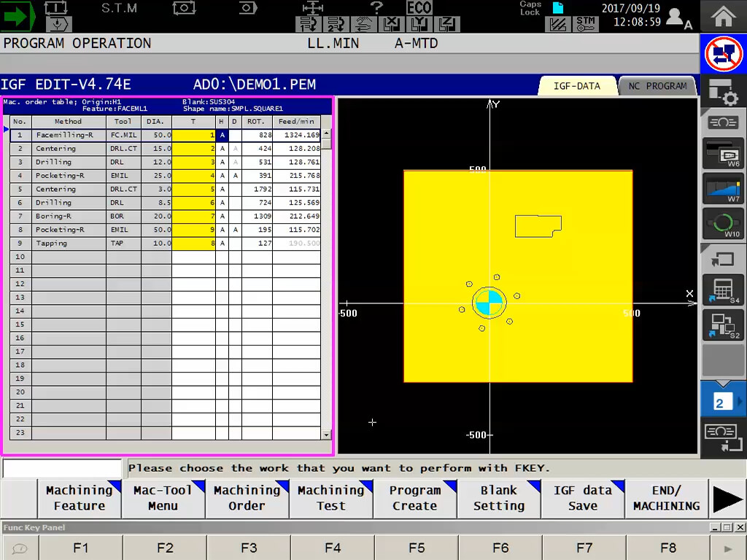Click the Home icon at top right
This screenshot has height=560, width=747.
[x=722, y=15]
